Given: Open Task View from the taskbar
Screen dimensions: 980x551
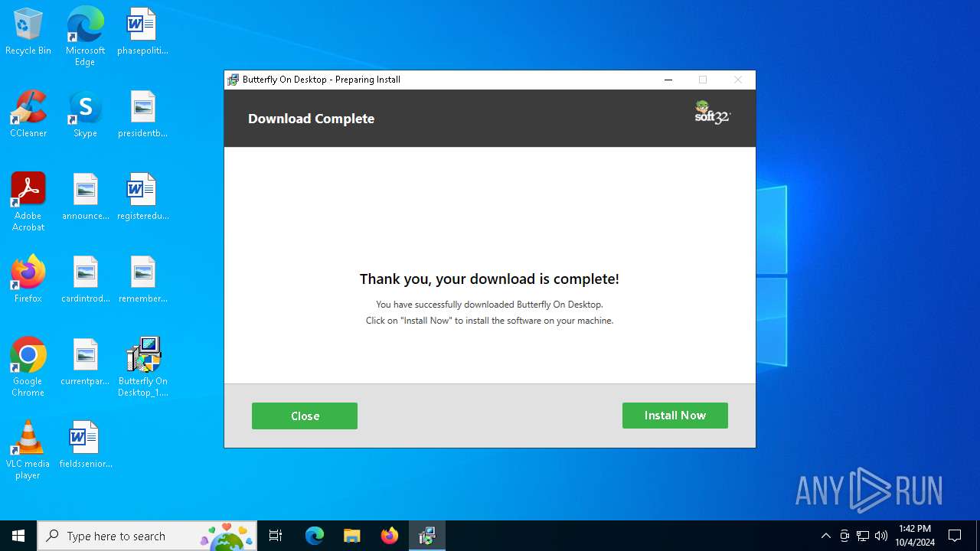Looking at the screenshot, I should point(276,536).
